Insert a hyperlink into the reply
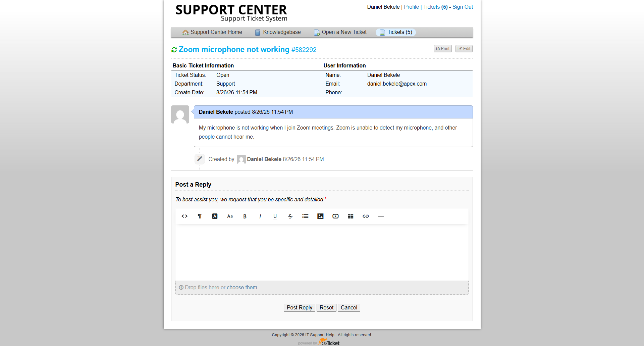This screenshot has width=644, height=346. pyautogui.click(x=366, y=216)
